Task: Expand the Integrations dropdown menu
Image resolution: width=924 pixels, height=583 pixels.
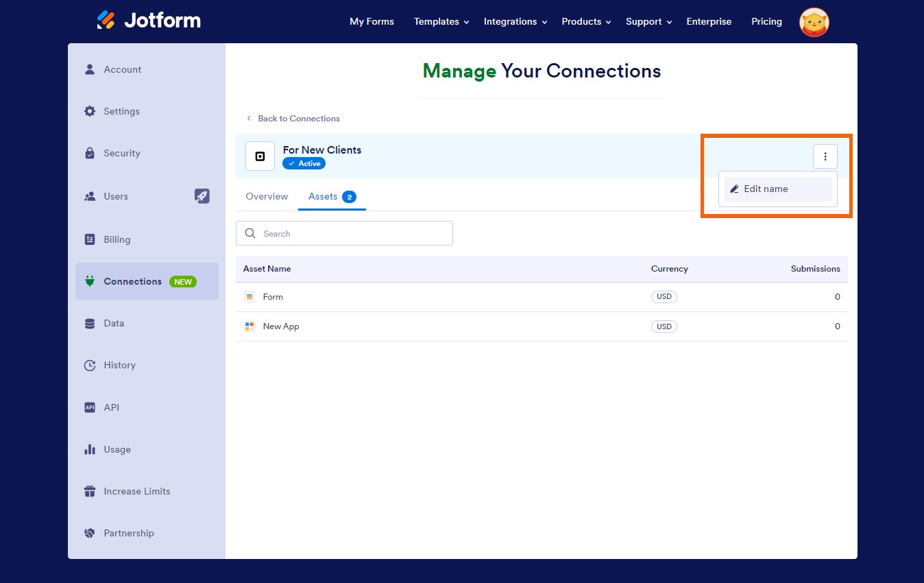Action: click(x=515, y=22)
